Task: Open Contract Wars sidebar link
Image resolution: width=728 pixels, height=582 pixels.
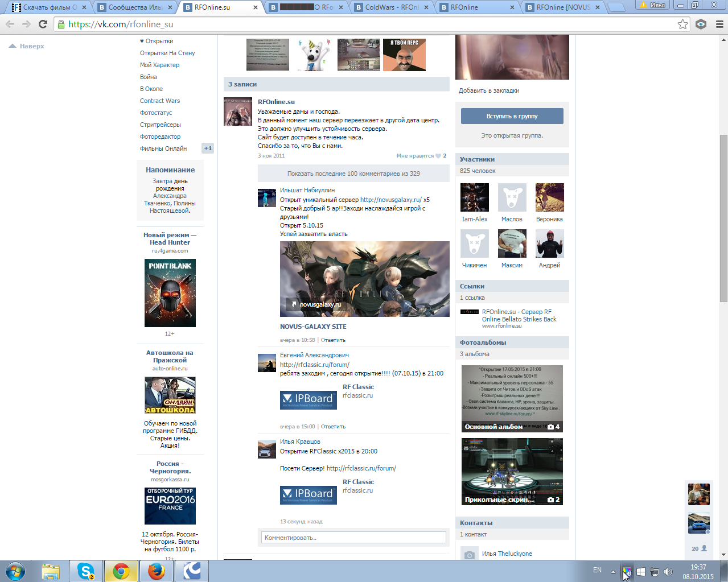Action: pos(160,101)
